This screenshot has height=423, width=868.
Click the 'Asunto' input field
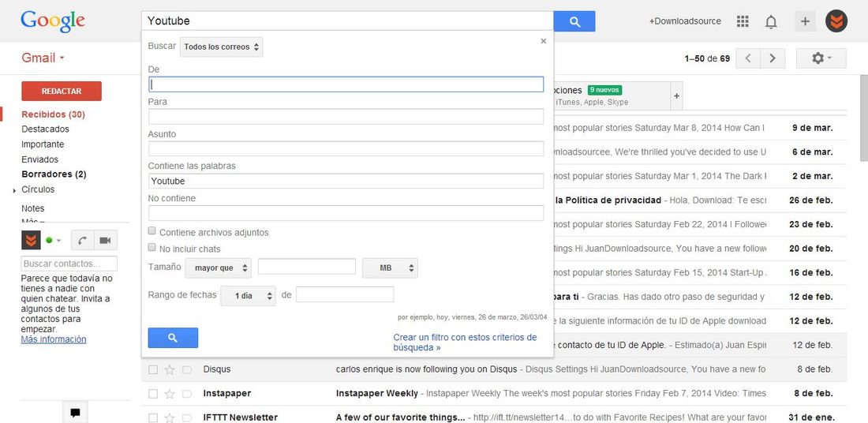[346, 149]
